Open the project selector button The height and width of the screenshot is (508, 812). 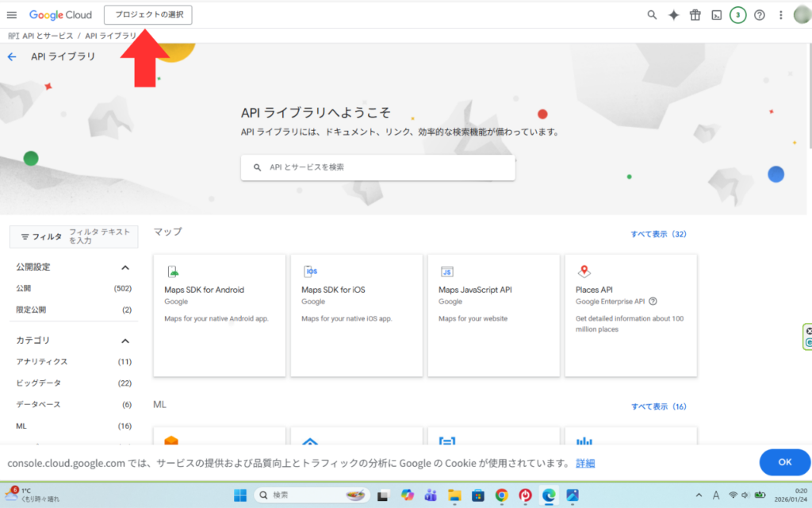[147, 15]
